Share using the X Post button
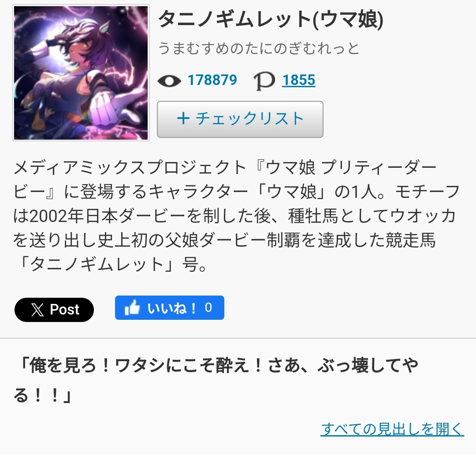 pos(54,310)
